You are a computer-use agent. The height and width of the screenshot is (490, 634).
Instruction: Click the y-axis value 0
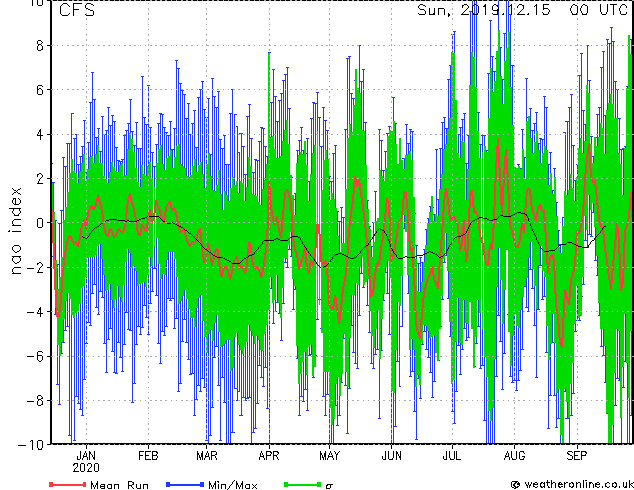click(x=39, y=223)
